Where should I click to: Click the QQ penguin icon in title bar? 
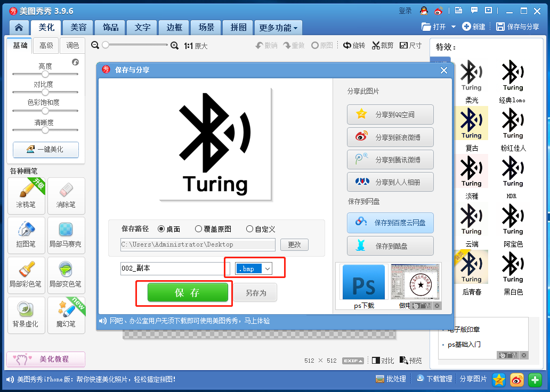click(424, 11)
